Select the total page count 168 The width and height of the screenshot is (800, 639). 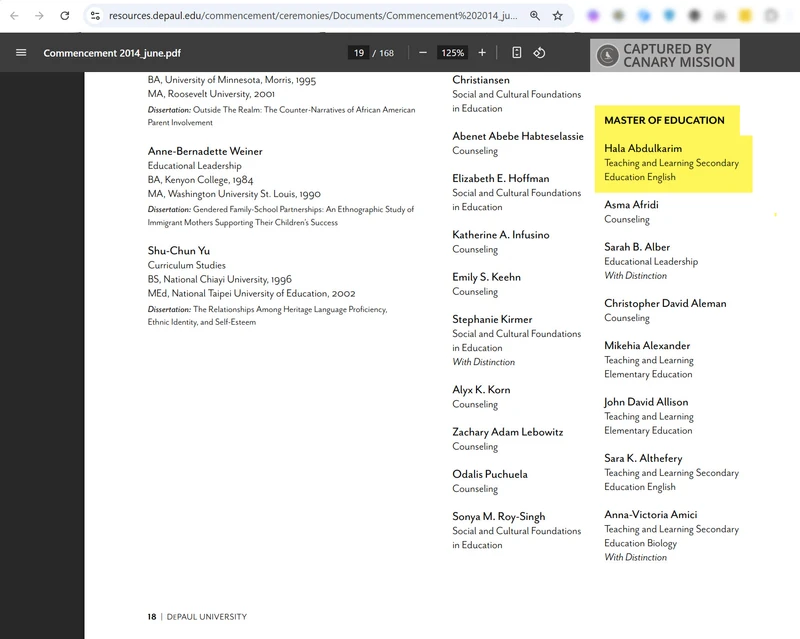click(386, 53)
